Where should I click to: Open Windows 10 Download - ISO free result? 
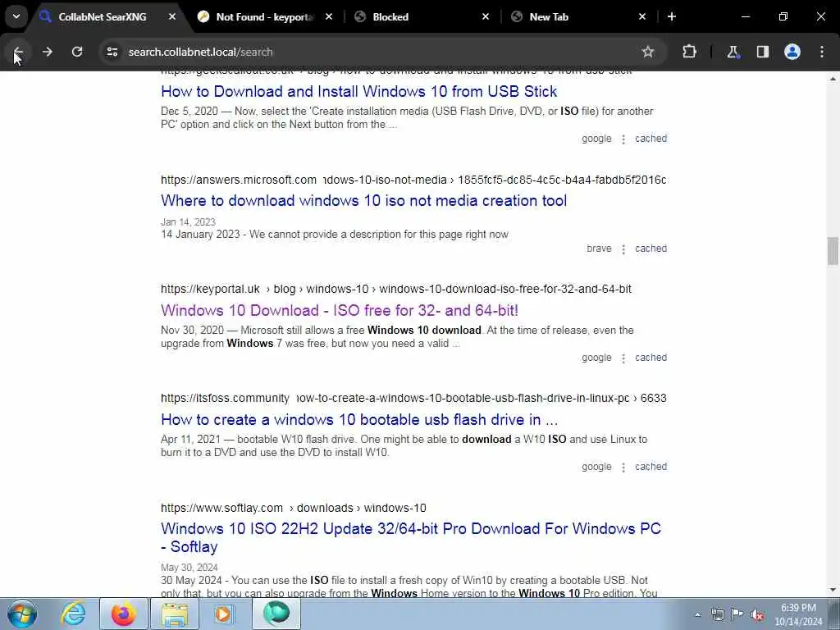click(340, 310)
